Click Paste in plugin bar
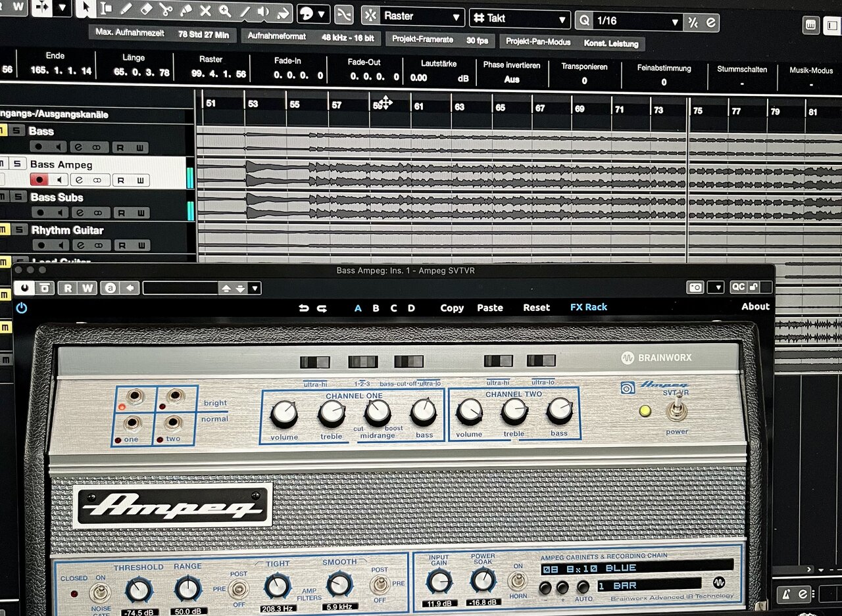 (x=490, y=308)
